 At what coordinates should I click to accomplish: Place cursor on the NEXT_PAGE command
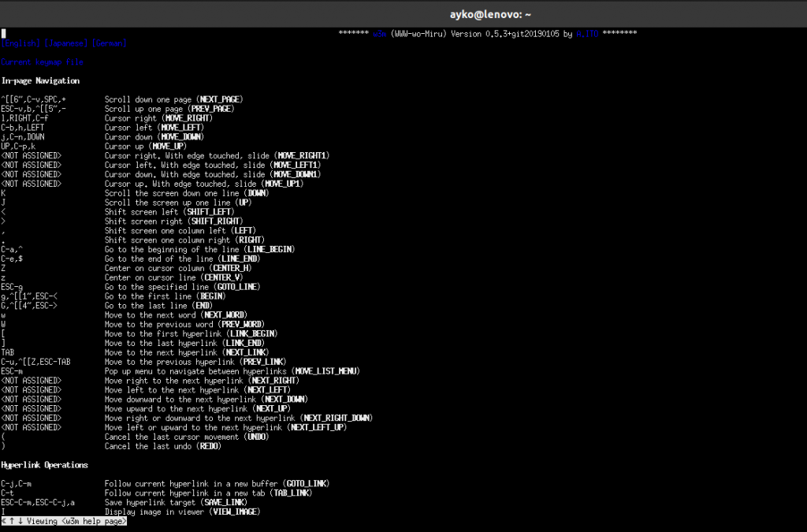coord(220,99)
